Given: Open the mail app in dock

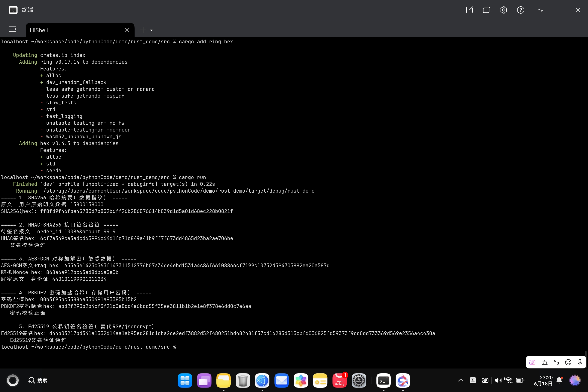Looking at the screenshot, I should click(282, 380).
